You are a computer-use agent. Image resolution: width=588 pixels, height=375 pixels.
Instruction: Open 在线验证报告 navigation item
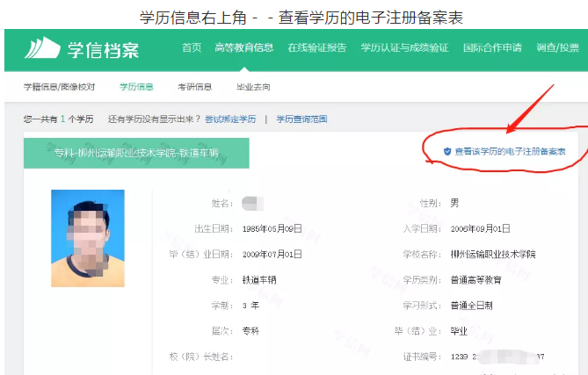[x=316, y=48]
